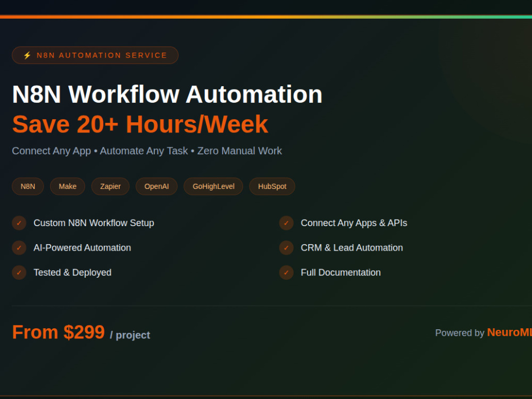Select the N8N tag pill
The image size is (532, 399).
[28, 186]
